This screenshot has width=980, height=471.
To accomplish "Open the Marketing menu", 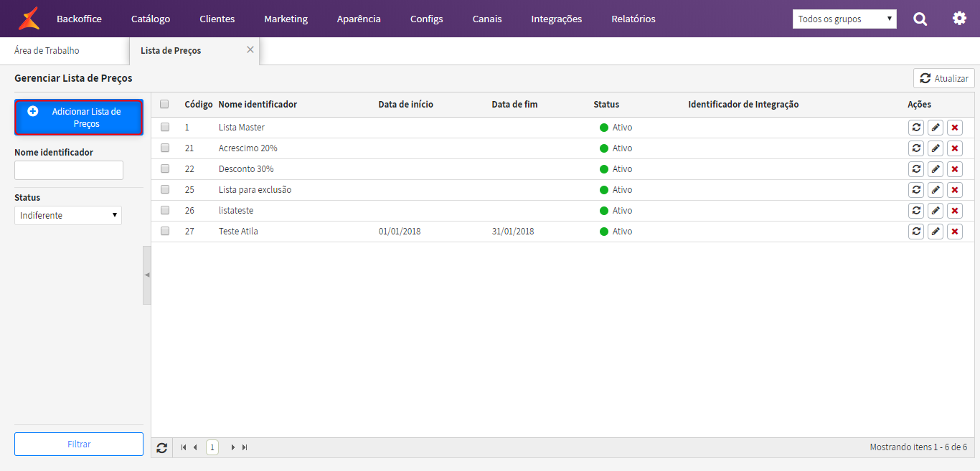I will pyautogui.click(x=286, y=19).
